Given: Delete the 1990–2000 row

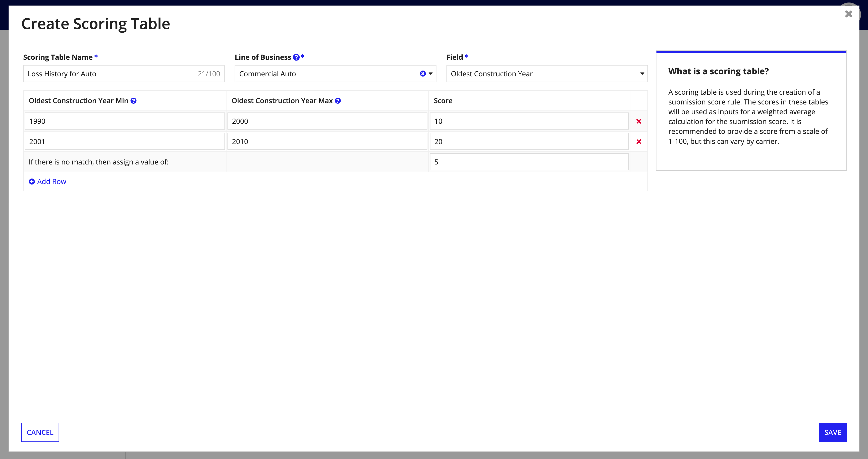Looking at the screenshot, I should tap(638, 121).
